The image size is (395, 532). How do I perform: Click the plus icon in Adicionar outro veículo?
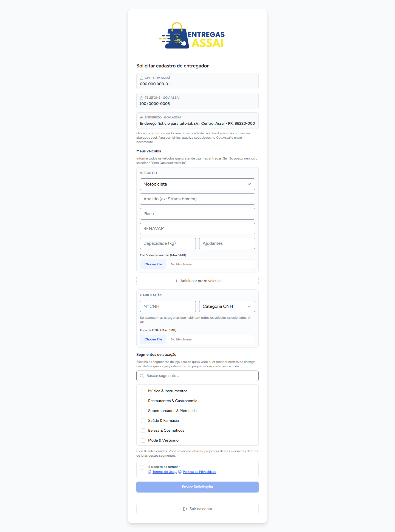tap(177, 281)
